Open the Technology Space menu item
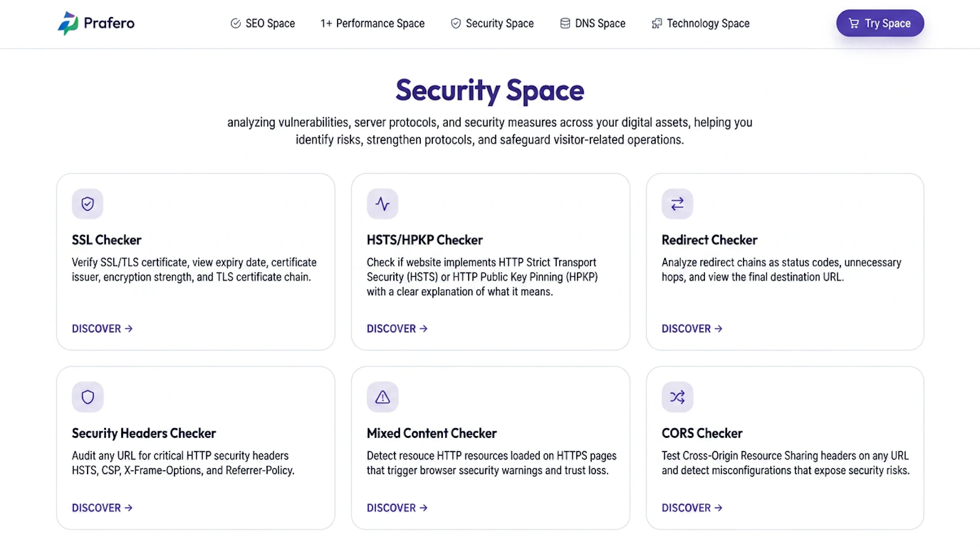The image size is (980, 547). pyautogui.click(x=701, y=23)
